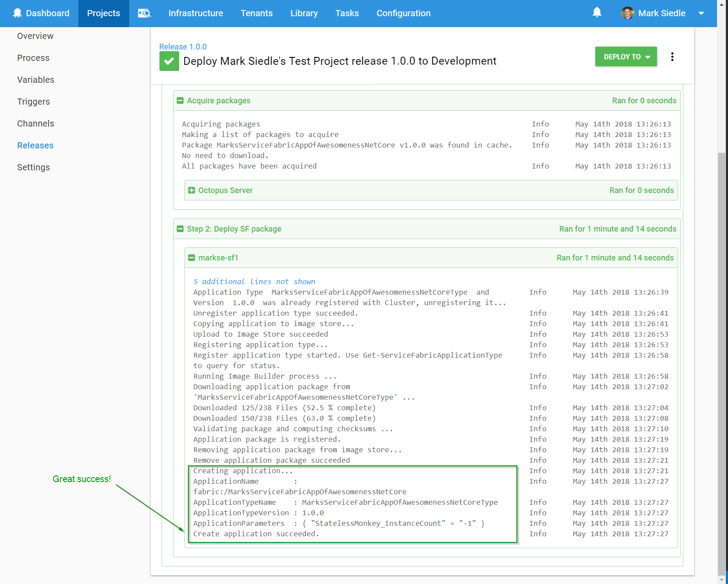Click the DEPLOY TO button
The width and height of the screenshot is (728, 584).
point(622,56)
